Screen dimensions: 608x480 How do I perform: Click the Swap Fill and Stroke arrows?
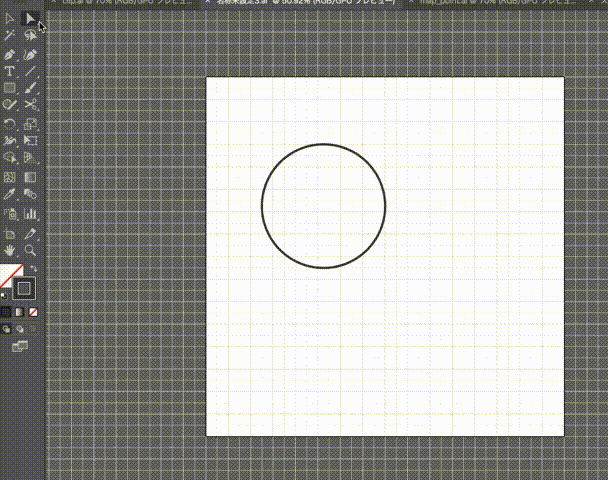pos(35,268)
